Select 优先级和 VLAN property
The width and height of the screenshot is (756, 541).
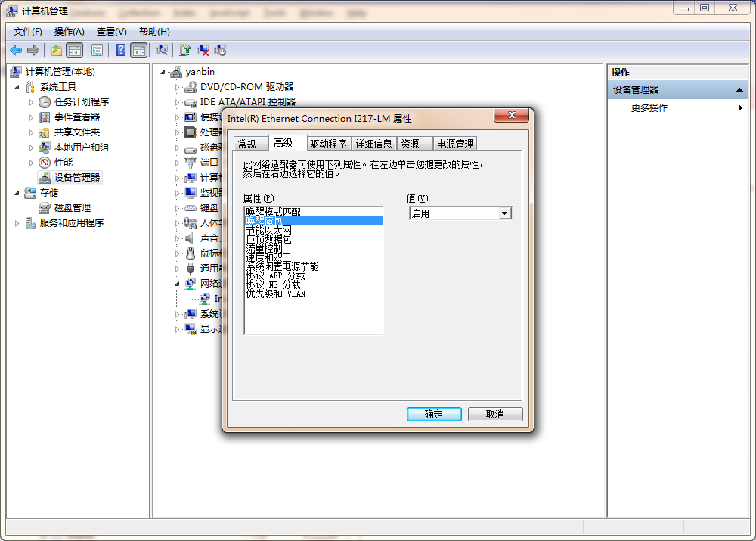coord(275,294)
